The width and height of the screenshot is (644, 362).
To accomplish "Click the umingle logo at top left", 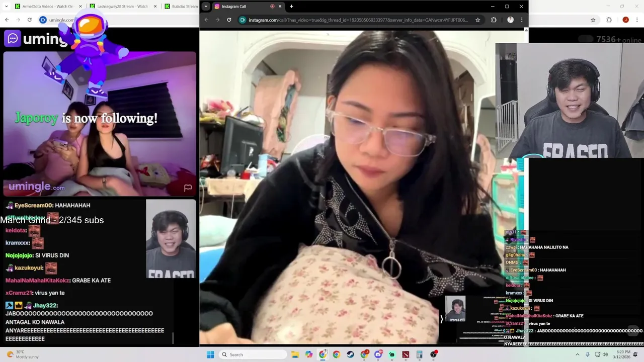I will click(x=35, y=39).
